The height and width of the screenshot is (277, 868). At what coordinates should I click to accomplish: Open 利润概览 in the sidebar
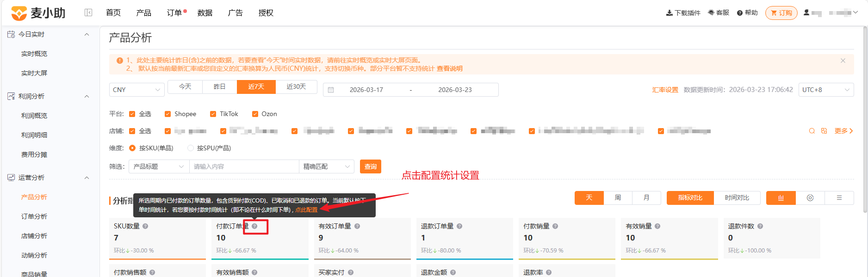pos(34,116)
